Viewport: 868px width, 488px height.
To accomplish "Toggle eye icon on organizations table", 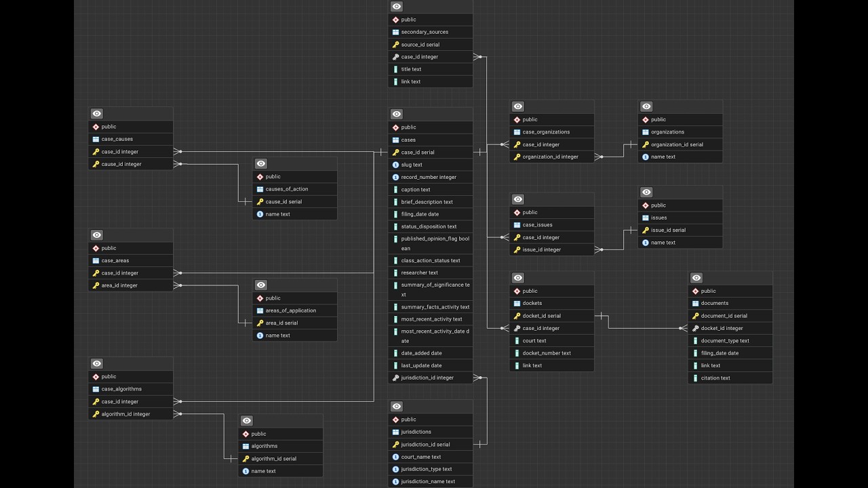I will (646, 107).
